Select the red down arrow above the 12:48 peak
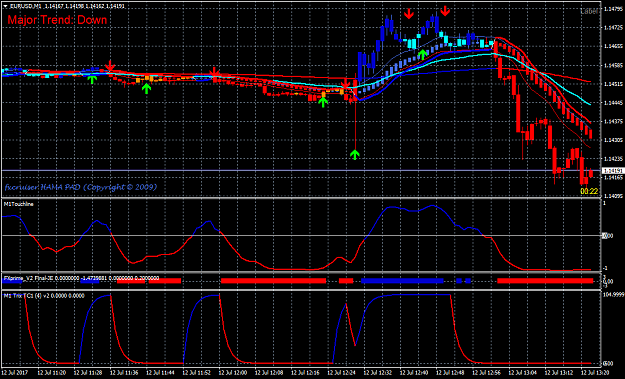 click(x=445, y=11)
